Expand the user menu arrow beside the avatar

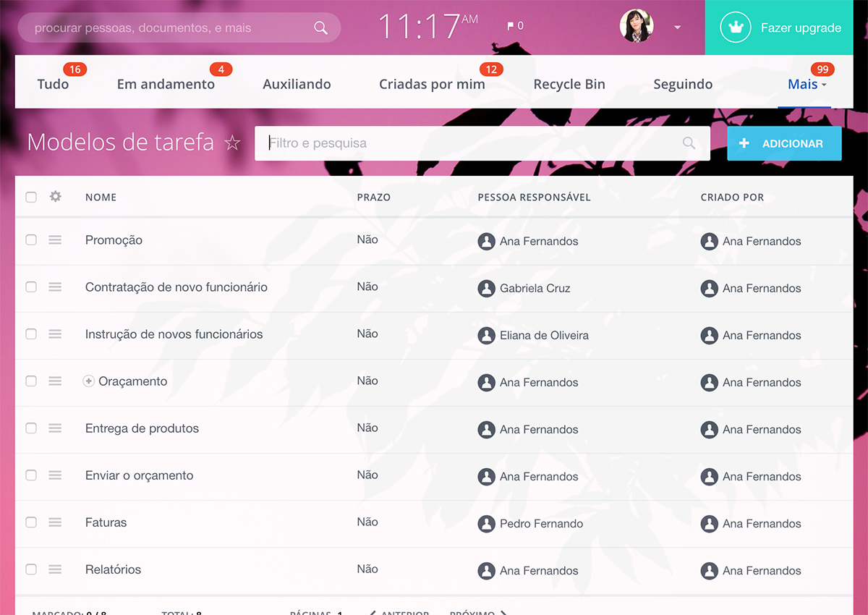point(677,27)
